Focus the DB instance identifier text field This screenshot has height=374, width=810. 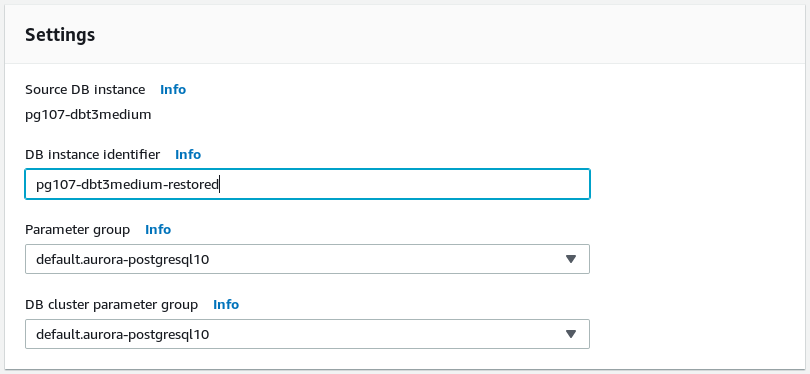click(x=307, y=184)
